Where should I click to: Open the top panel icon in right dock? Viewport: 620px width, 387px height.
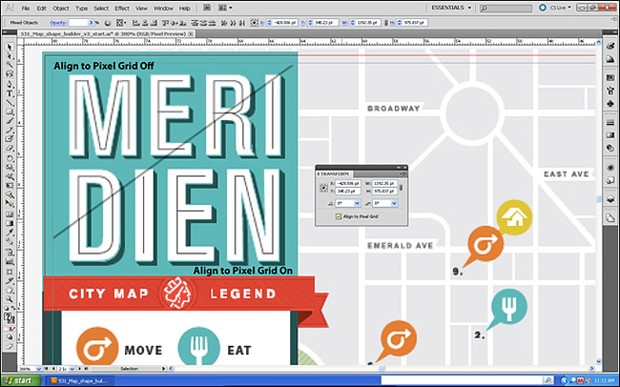[610, 47]
